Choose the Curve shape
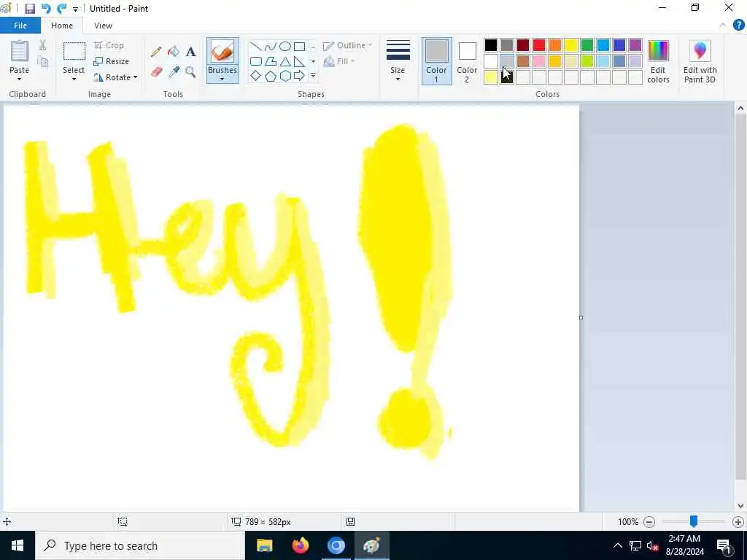 pos(270,46)
